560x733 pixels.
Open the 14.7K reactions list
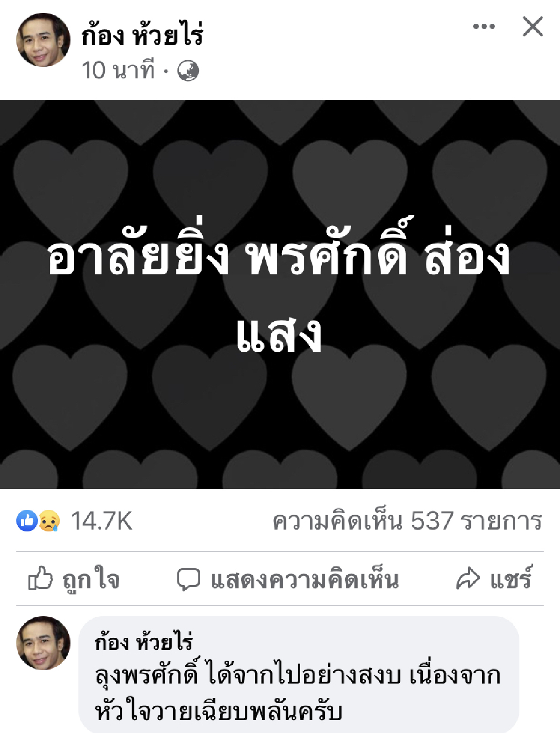[x=102, y=521]
